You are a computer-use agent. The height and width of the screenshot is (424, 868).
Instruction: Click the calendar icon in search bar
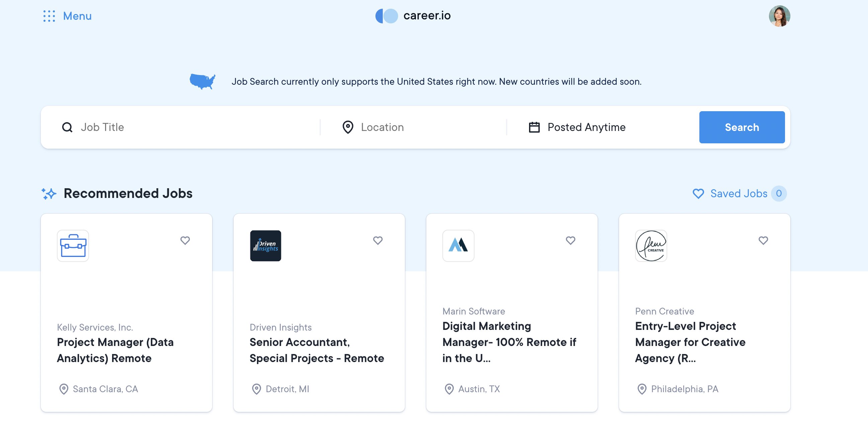(534, 127)
